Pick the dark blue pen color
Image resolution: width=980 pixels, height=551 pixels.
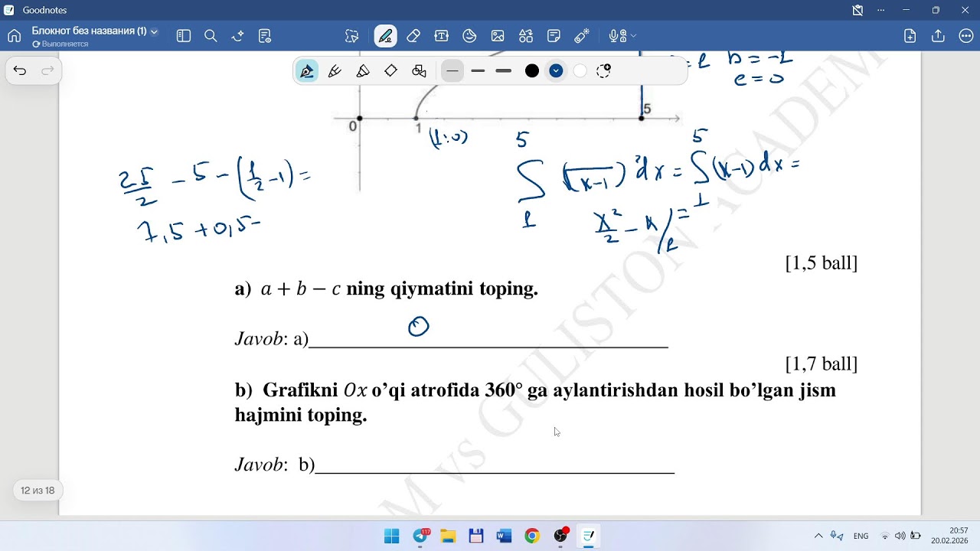click(556, 71)
